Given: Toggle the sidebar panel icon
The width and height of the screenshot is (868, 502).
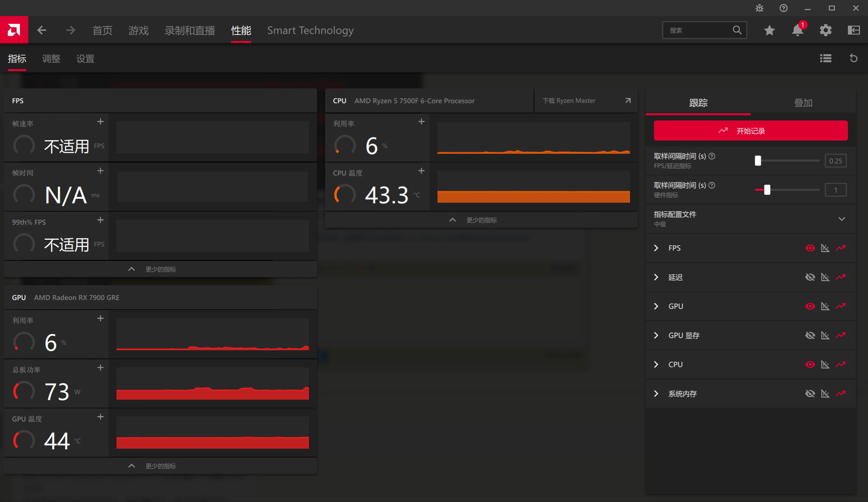Looking at the screenshot, I should [854, 30].
